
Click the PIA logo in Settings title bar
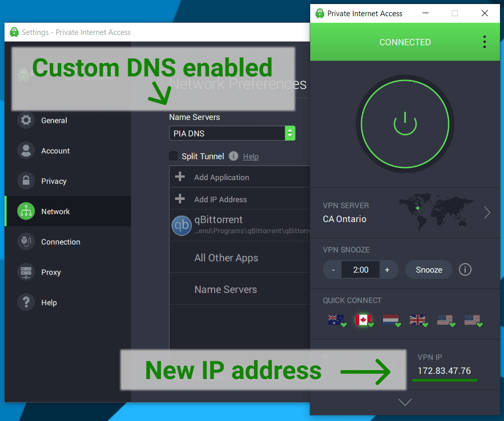pos(14,32)
